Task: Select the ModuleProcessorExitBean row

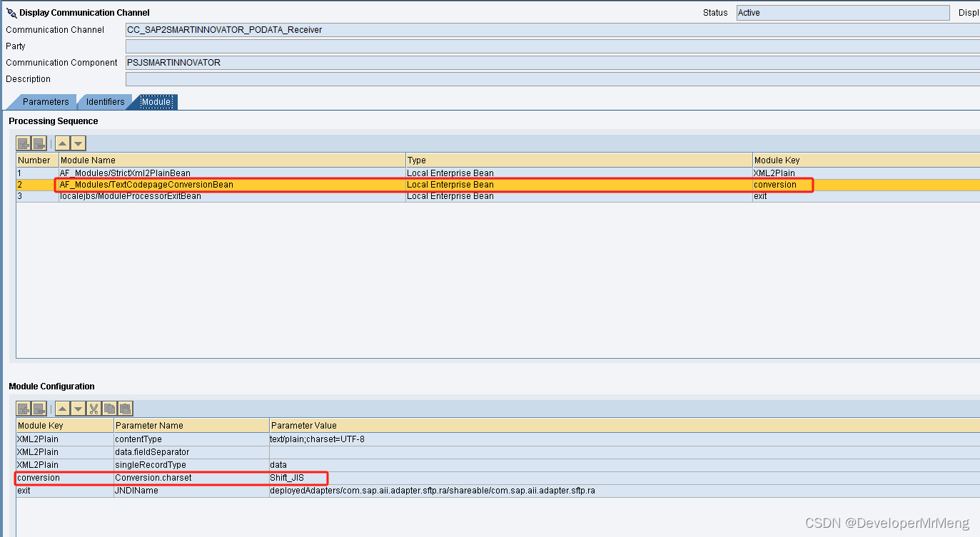Action: pyautogui.click(x=214, y=195)
